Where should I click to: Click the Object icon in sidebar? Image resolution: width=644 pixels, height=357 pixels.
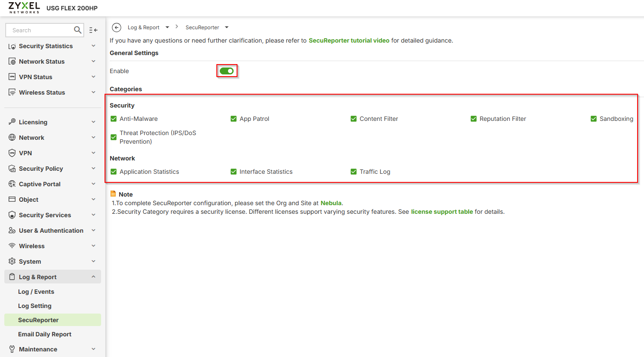pos(12,200)
